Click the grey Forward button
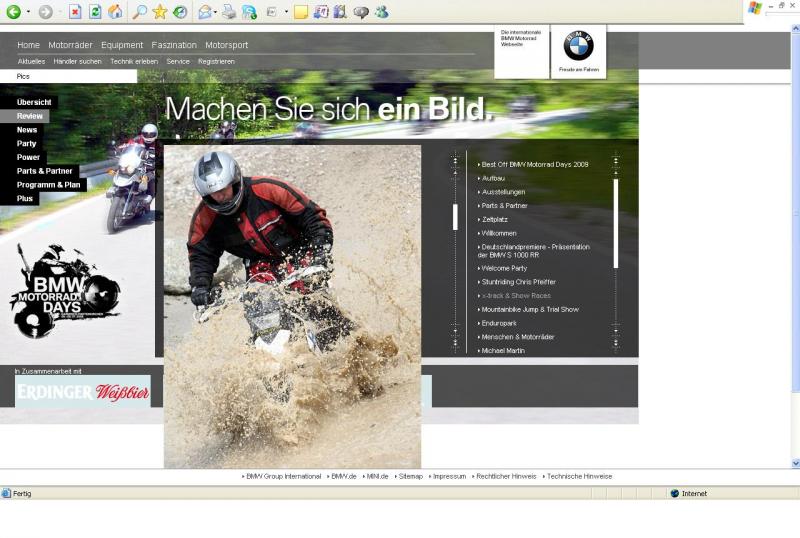The height and width of the screenshot is (538, 800). [x=45, y=12]
